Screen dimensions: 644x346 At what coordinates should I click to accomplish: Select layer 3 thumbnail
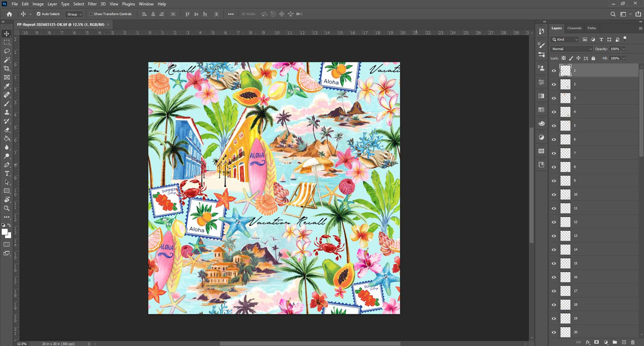click(x=565, y=98)
